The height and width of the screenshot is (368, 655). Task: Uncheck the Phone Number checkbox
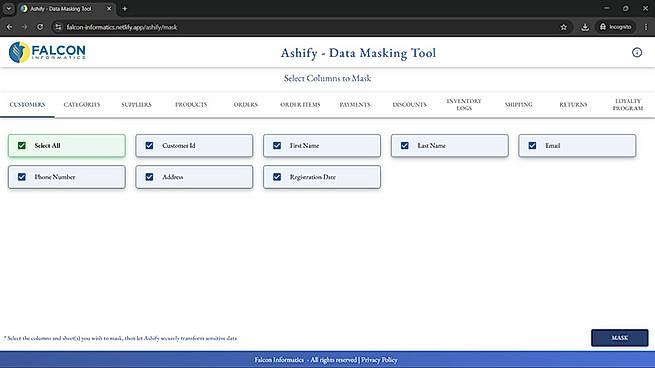(22, 177)
